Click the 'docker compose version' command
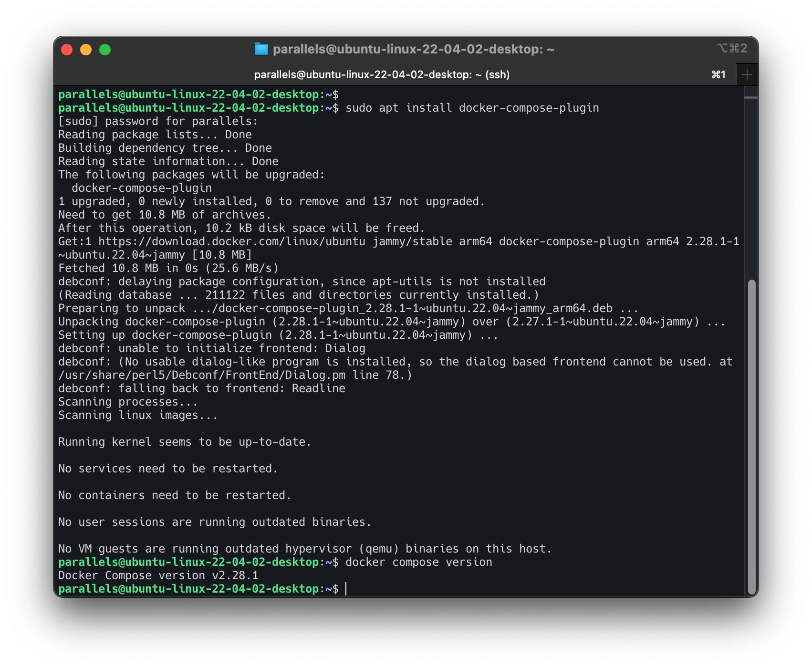Image resolution: width=812 pixels, height=668 pixels. pos(419,562)
